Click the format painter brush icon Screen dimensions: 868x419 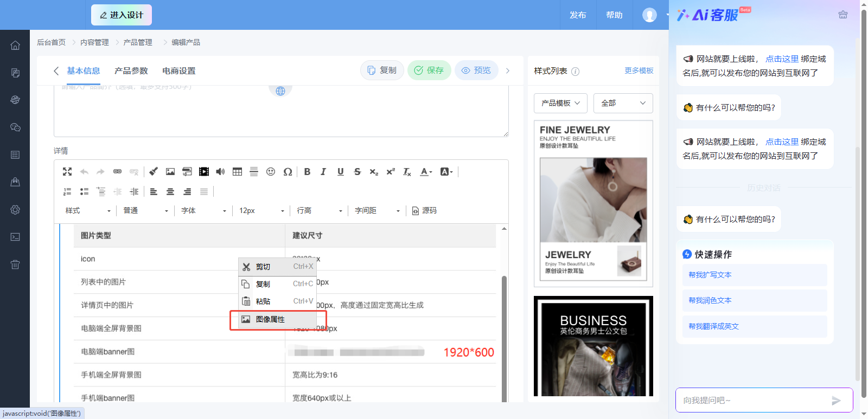coord(154,172)
